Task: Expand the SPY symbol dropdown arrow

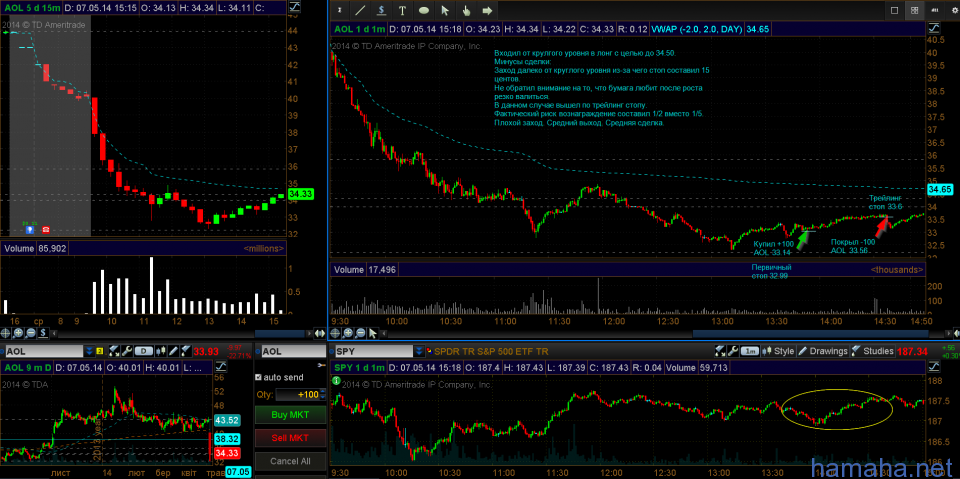Action: pyautogui.click(x=419, y=351)
